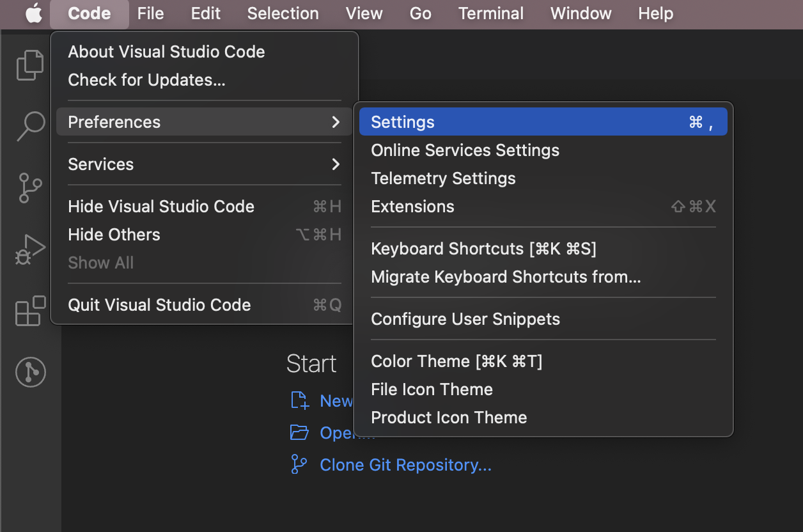Screen dimensions: 803x532
Task: Open Keyboard Shortcuts menu entry
Action: point(483,249)
